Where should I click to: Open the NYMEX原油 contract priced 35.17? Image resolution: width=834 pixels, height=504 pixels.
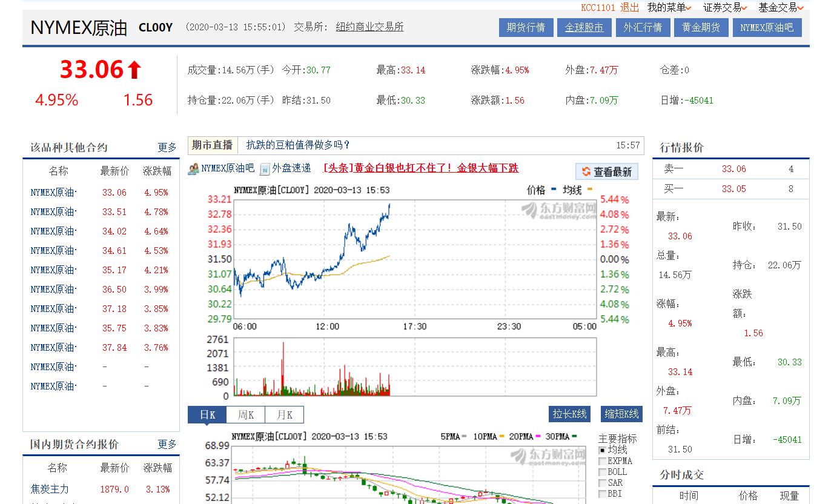pyautogui.click(x=54, y=270)
